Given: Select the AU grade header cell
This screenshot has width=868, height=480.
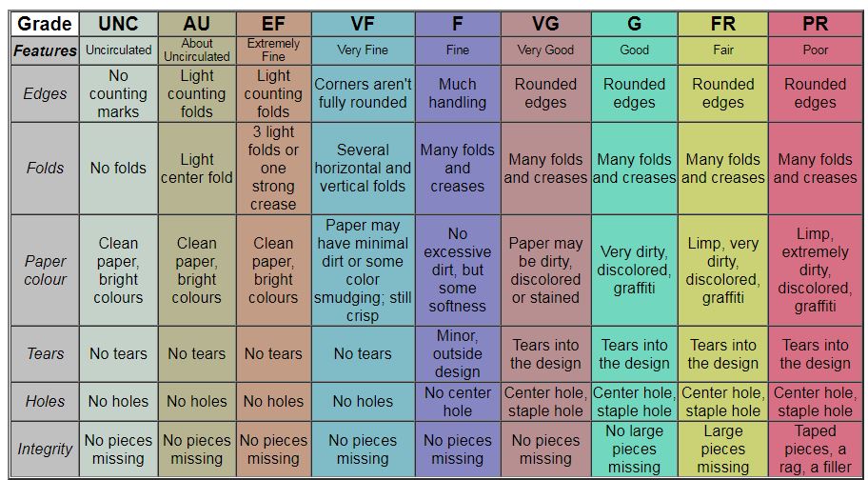Looking at the screenshot, I should tap(196, 24).
